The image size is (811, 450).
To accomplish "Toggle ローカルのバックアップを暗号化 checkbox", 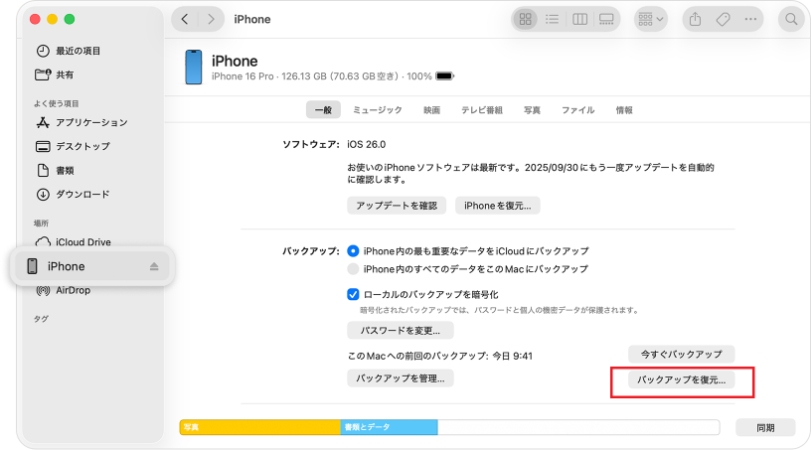I will pos(353,294).
